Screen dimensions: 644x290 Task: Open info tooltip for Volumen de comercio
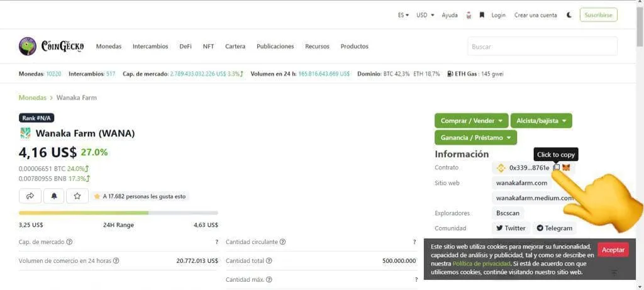116,261
